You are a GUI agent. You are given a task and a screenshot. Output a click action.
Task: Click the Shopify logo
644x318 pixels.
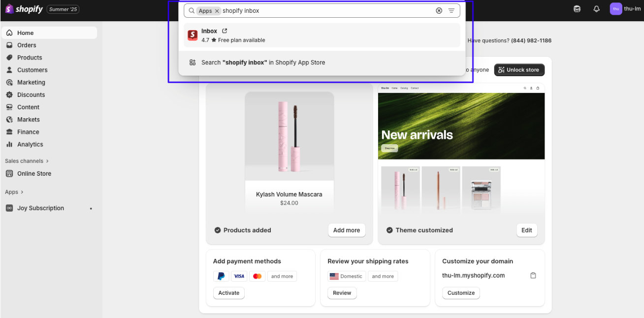tap(24, 9)
